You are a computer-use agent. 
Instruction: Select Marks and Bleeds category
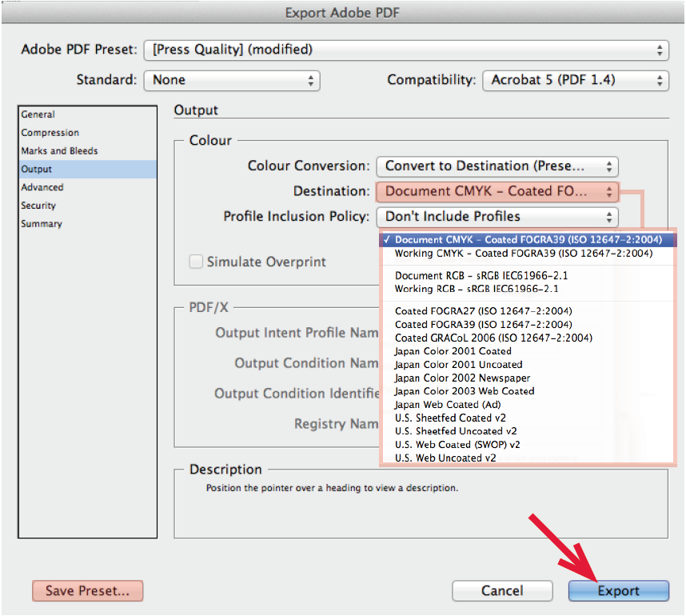87,151
